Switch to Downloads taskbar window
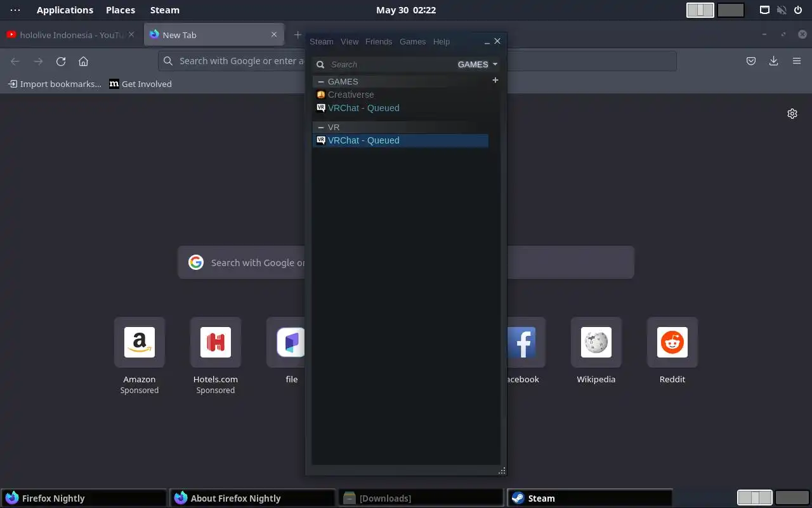The image size is (812, 508). click(x=421, y=498)
